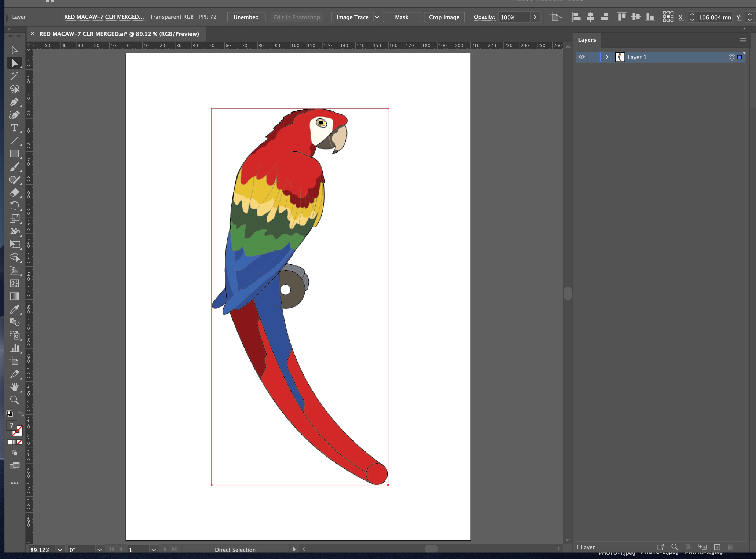Click the Layer 1 target circle
Image resolution: width=756 pixels, height=559 pixels.
tap(732, 57)
